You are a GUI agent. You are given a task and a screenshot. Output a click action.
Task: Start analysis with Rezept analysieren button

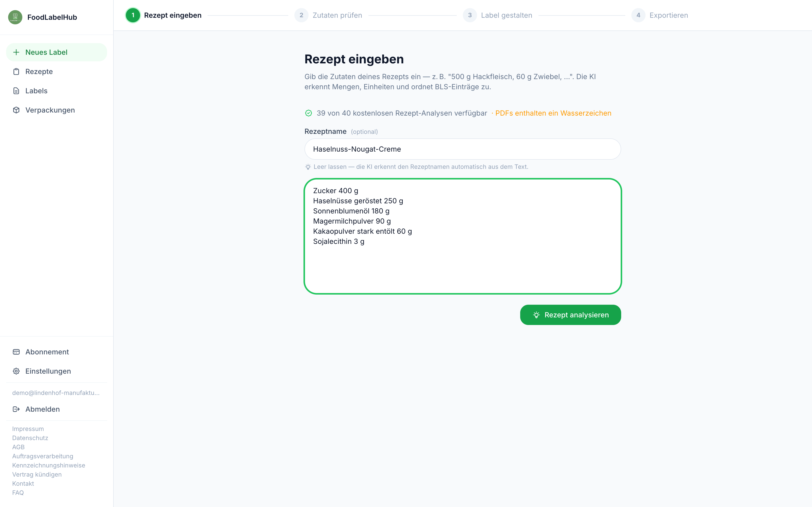pyautogui.click(x=570, y=315)
